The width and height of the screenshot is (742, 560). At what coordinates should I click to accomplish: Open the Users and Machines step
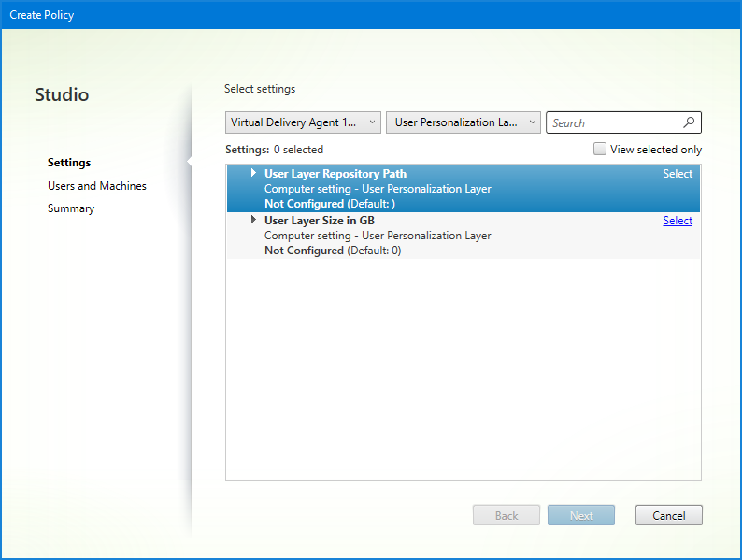pos(97,186)
